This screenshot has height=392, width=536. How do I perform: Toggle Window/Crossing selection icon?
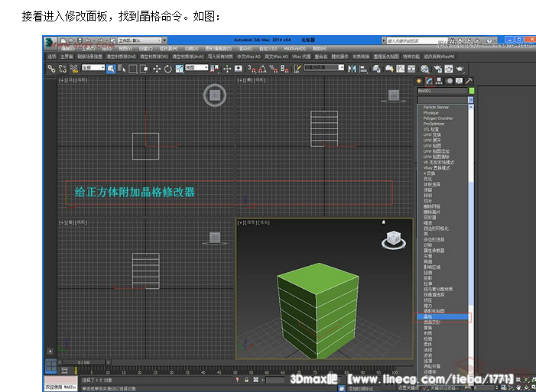pos(144,69)
